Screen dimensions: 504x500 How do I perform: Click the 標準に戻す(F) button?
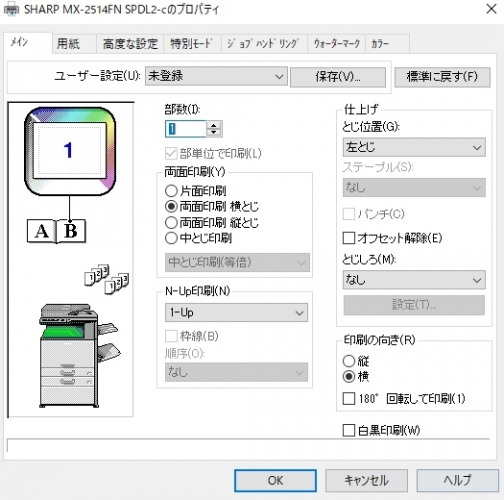click(442, 77)
